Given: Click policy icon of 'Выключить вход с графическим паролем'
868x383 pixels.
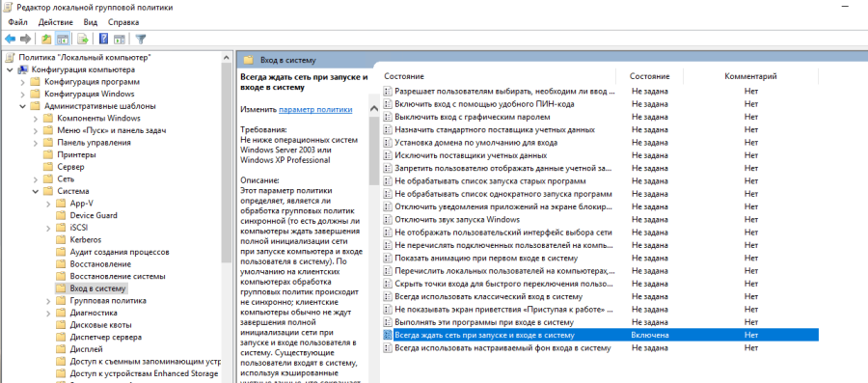Looking at the screenshot, I should tap(388, 117).
